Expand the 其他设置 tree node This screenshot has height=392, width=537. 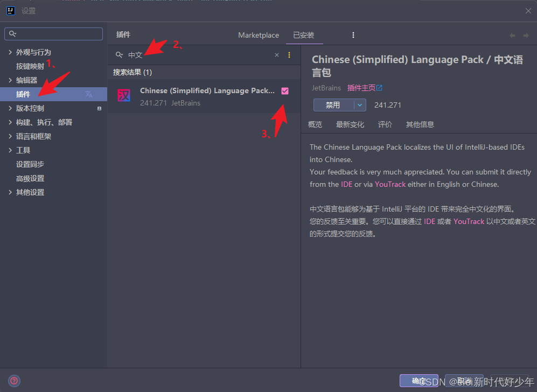click(10, 192)
